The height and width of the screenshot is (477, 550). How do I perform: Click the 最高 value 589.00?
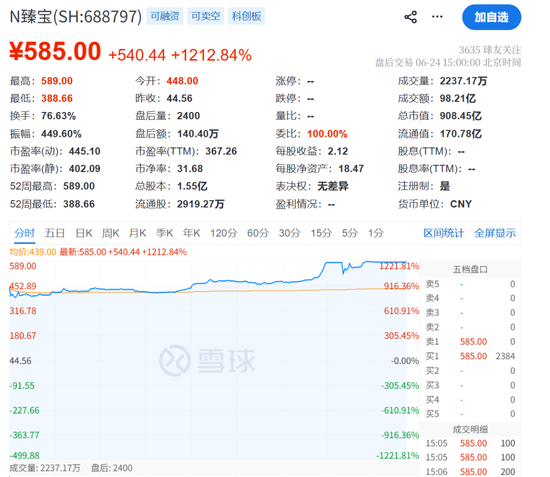[57, 81]
